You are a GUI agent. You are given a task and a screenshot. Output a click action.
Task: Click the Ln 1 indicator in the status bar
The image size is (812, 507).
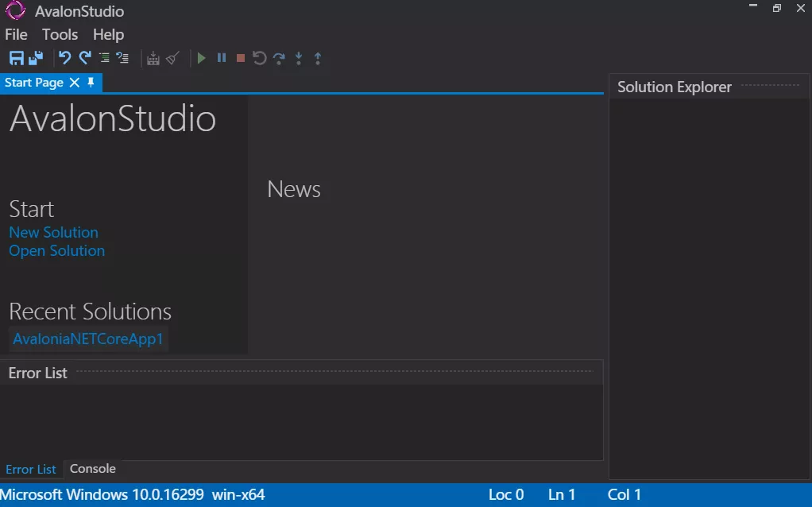pos(562,494)
